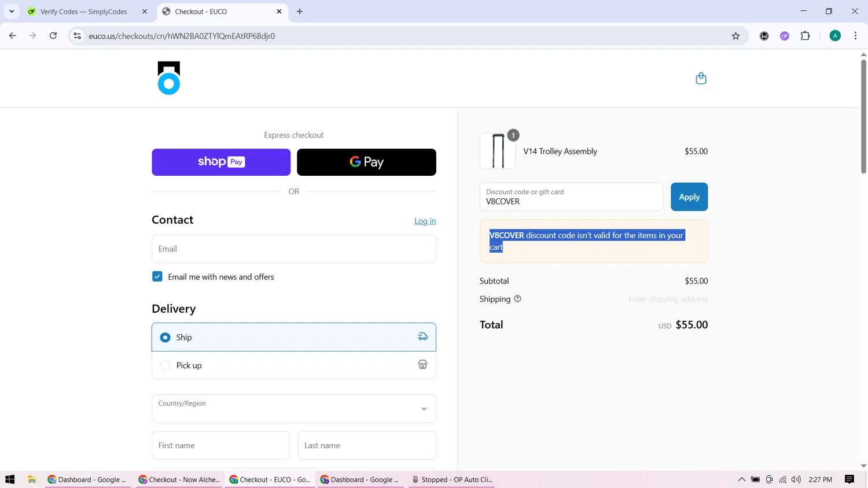868x488 pixels.
Task: Click the discount code field with V8COVER
Action: 571,197
